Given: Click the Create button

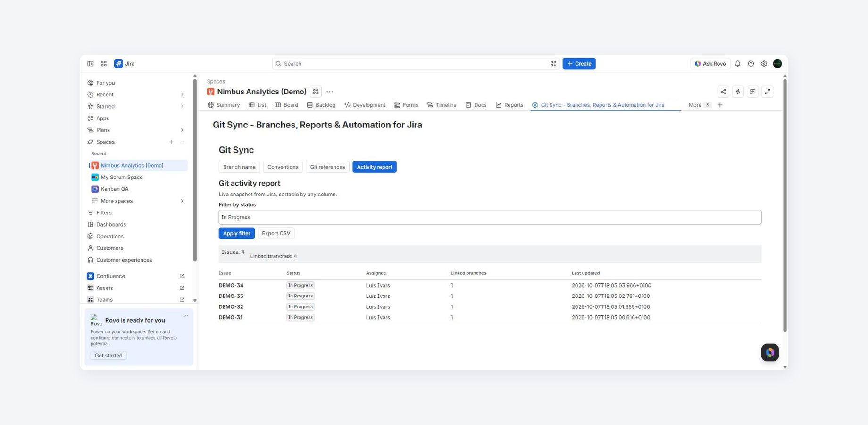Looking at the screenshot, I should pyautogui.click(x=579, y=64).
